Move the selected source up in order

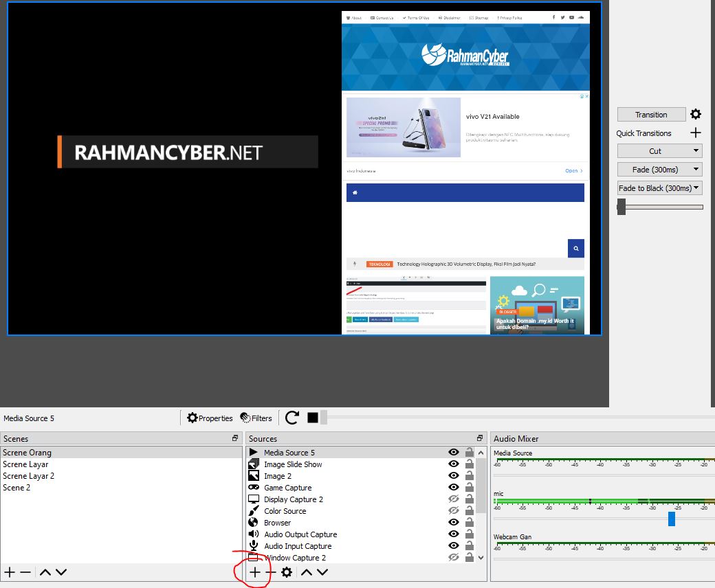tap(306, 572)
